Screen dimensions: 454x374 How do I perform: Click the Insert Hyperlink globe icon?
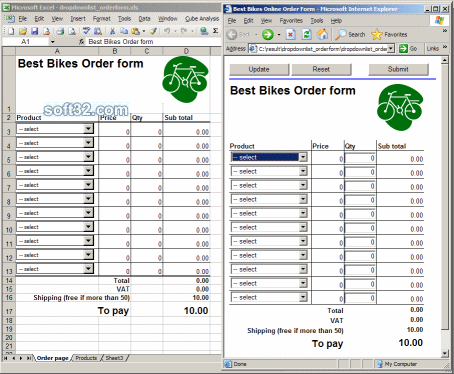pyautogui.click(x=204, y=31)
